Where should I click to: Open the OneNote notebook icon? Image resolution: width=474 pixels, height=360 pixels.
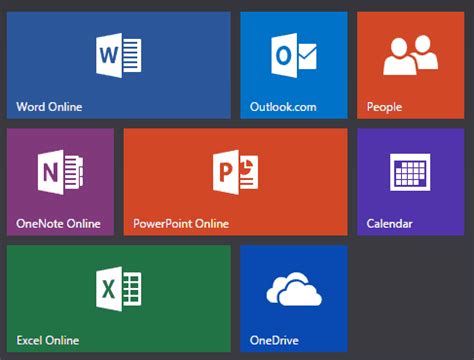pyautogui.click(x=60, y=172)
